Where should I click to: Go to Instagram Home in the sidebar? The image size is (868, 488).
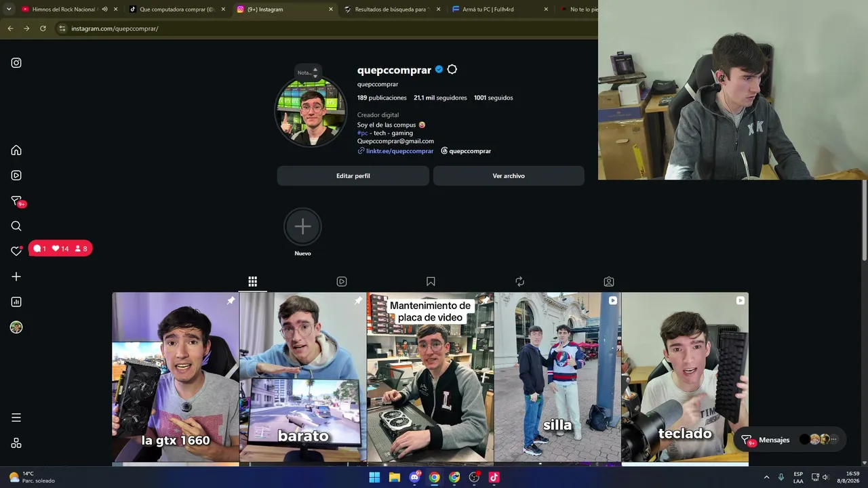tap(16, 150)
